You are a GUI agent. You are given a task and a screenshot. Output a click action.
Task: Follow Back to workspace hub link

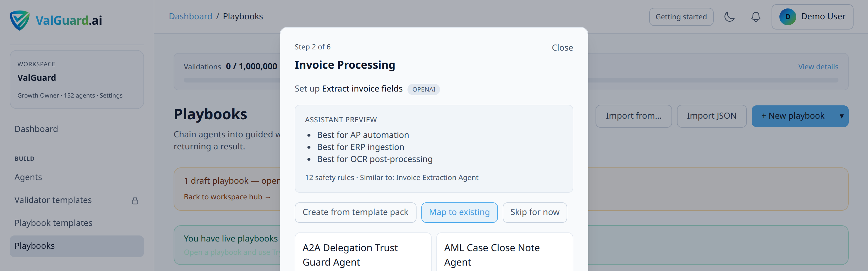(227, 197)
